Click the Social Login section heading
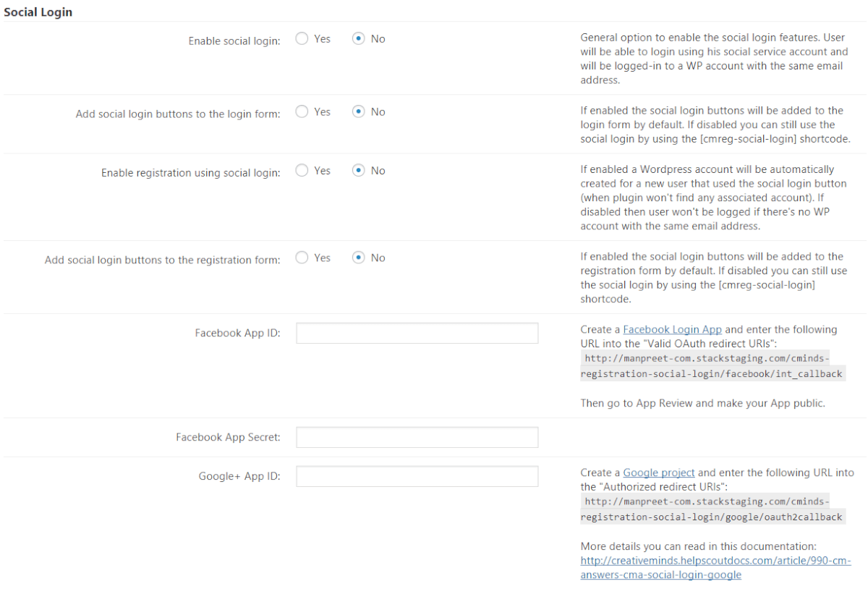 [x=38, y=12]
